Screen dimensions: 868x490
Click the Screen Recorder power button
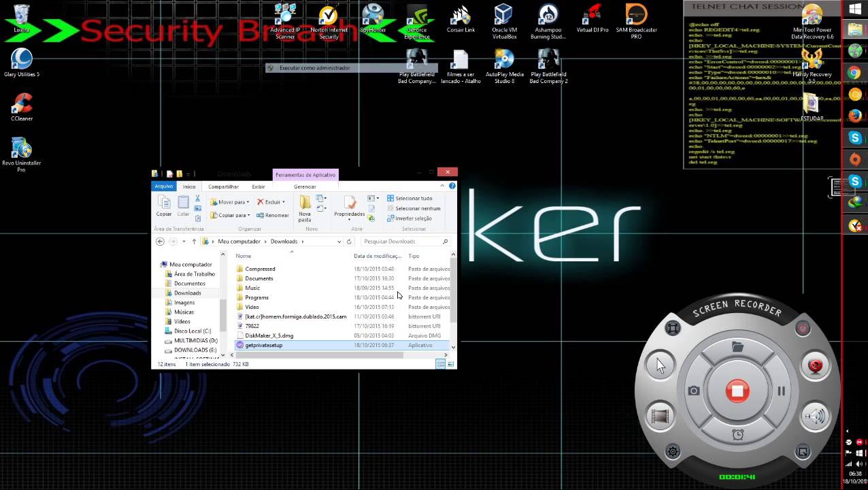click(x=803, y=329)
